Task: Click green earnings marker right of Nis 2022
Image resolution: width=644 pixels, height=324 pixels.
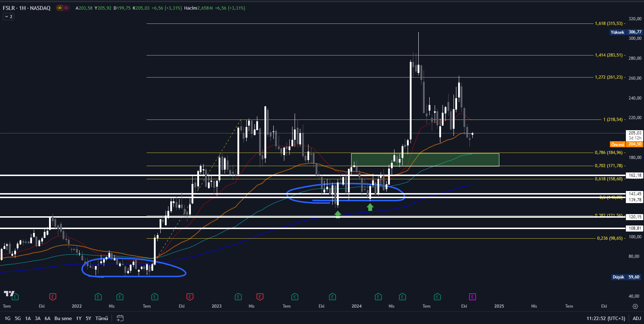Action: [120, 297]
